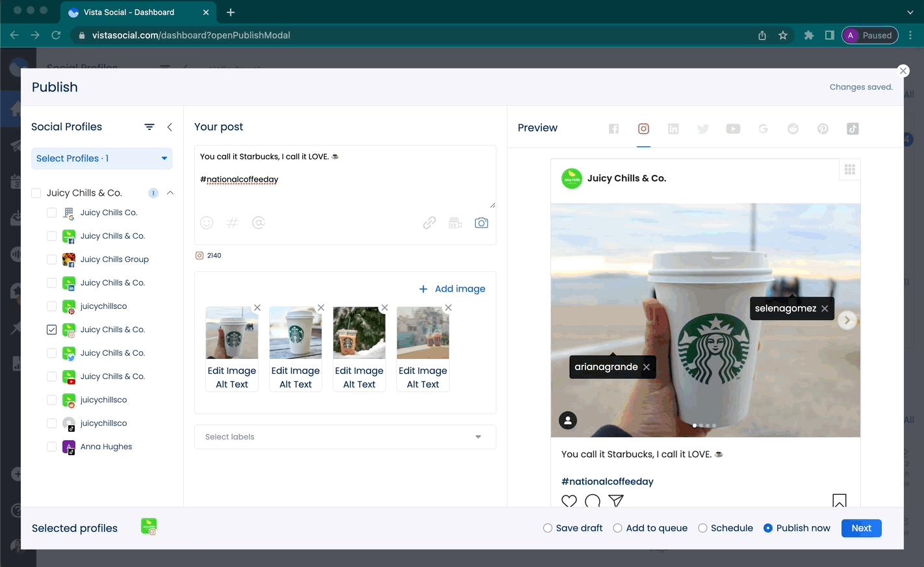Click the bookmark icon in preview
Screen dimensions: 924x567
tap(840, 501)
